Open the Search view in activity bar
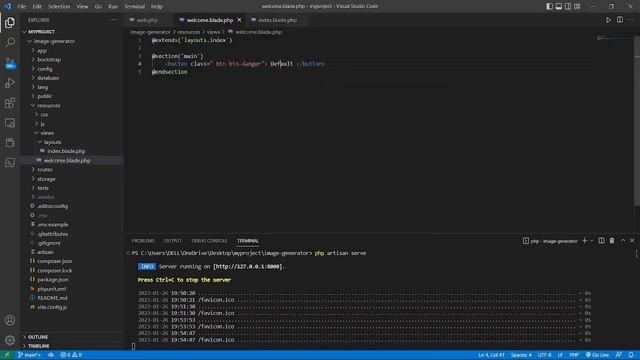 pyautogui.click(x=10, y=42)
